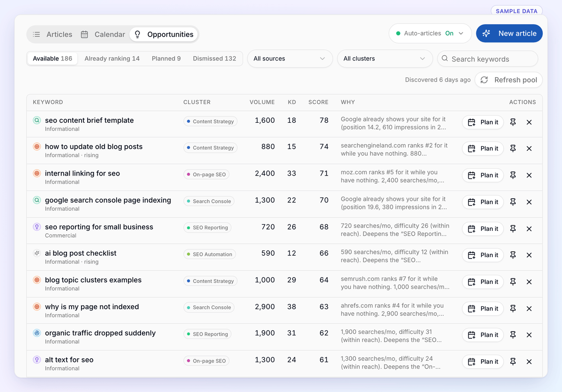Pin organic traffic dropped suddenly keyword

pos(513,335)
